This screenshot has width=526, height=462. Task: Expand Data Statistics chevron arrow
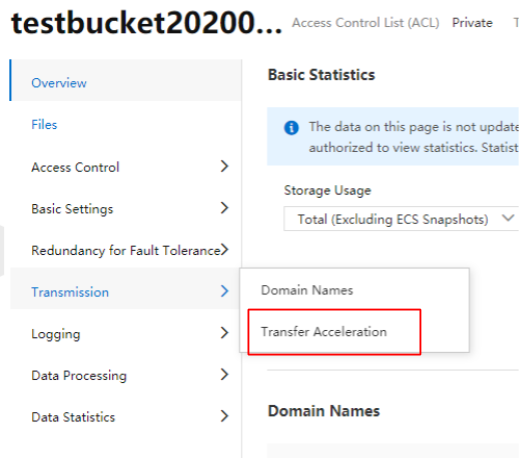[224, 416]
